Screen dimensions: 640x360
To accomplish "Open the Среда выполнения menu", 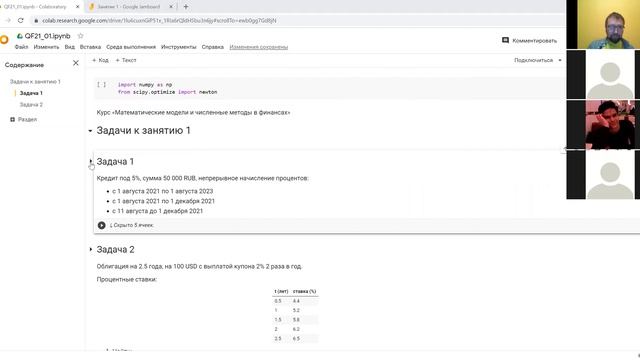I will (x=131, y=47).
